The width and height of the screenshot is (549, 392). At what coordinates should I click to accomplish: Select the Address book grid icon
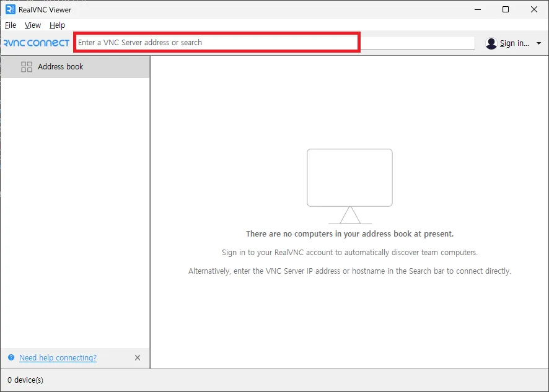[x=27, y=66]
